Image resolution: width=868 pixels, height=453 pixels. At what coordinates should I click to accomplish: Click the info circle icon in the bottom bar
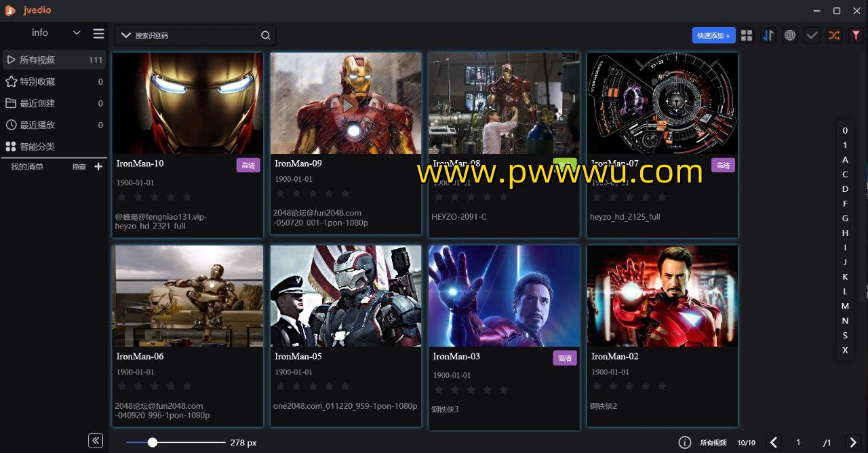pos(685,442)
